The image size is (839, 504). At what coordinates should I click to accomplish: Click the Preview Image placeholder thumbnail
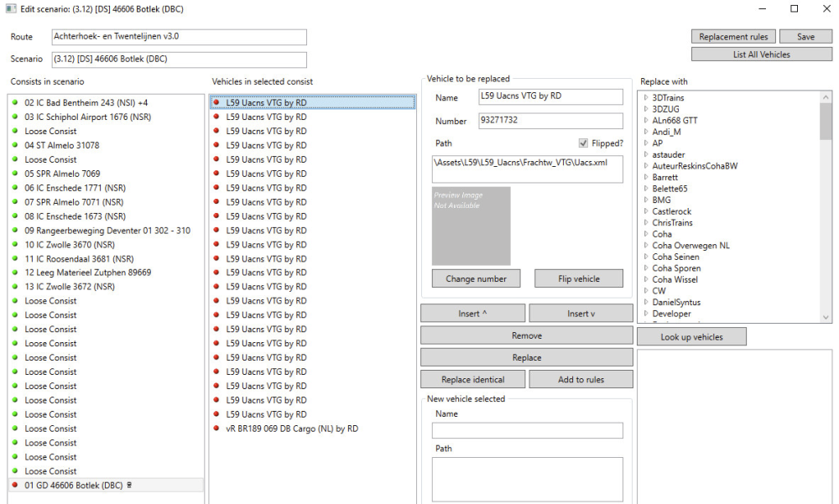pos(471,226)
